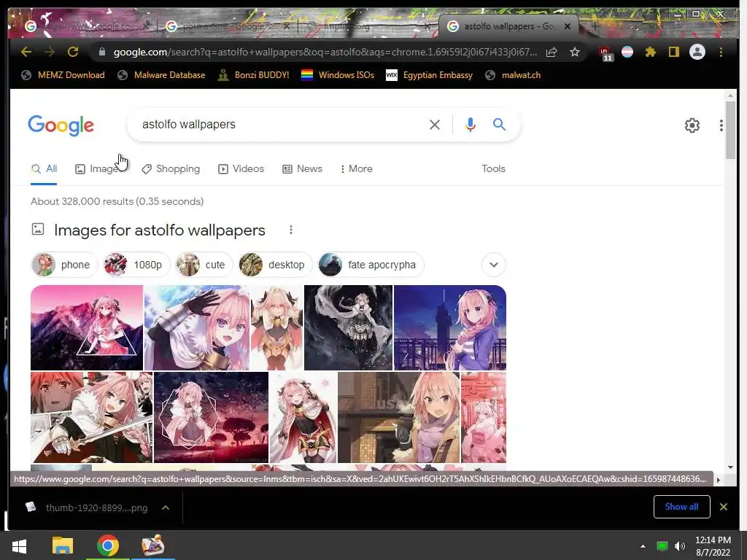This screenshot has height=560, width=747.
Task: Go to the Google logo homepage
Action: tap(61, 125)
